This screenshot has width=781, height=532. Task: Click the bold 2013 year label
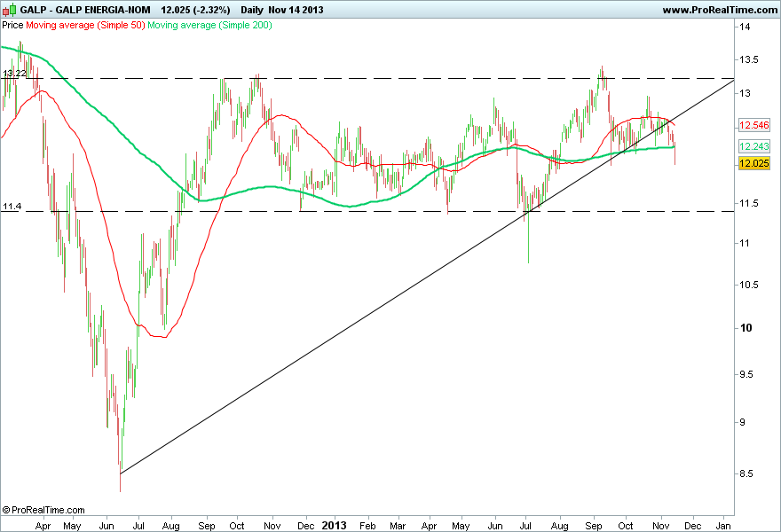tap(335, 526)
